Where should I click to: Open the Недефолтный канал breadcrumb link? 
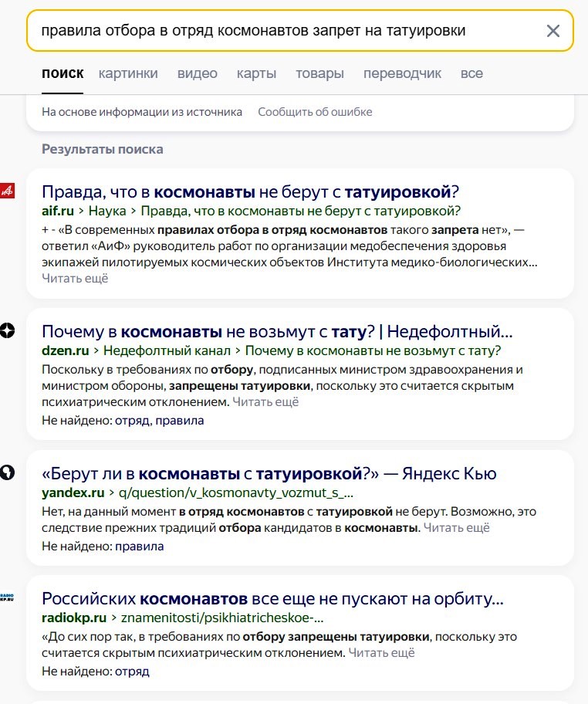point(167,350)
